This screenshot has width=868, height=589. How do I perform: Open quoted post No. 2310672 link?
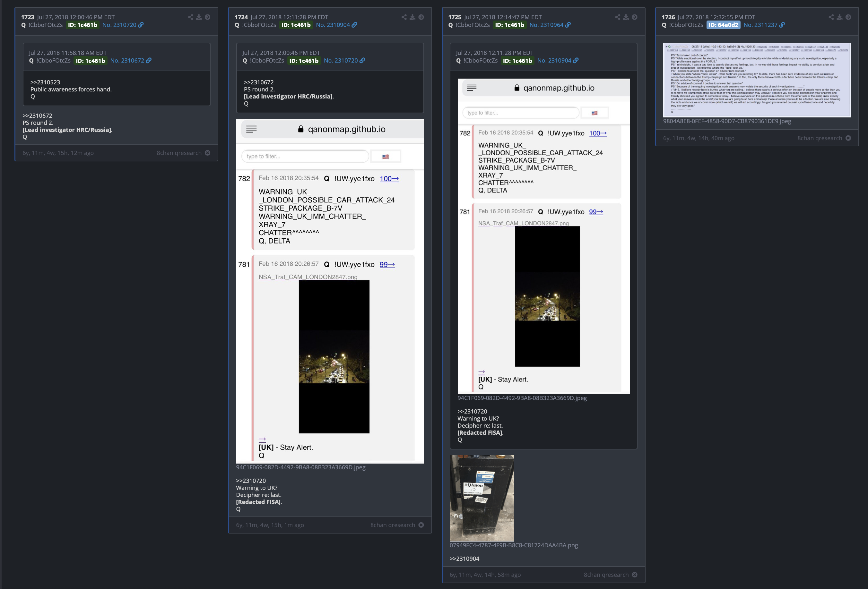click(x=127, y=60)
